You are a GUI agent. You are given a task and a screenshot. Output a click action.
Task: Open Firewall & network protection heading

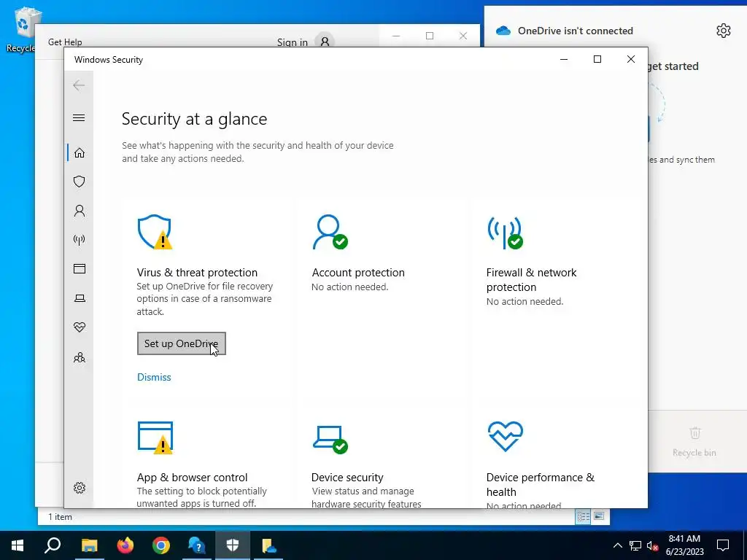coord(531,279)
